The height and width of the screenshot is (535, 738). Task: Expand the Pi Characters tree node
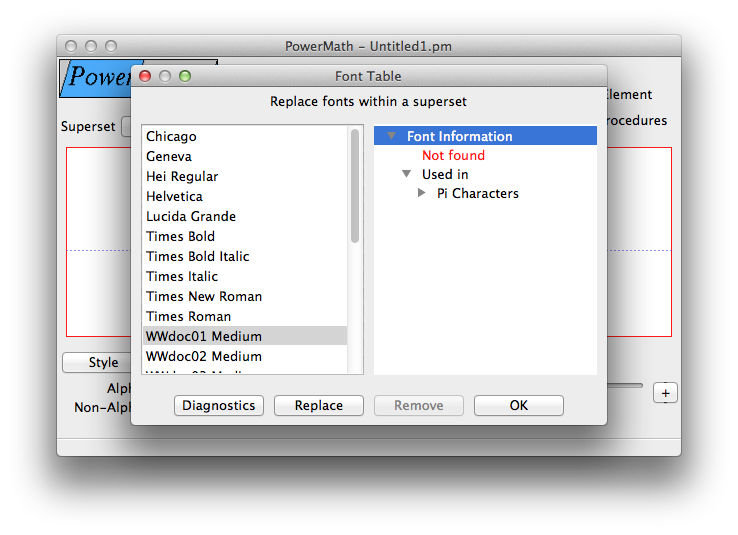[x=422, y=192]
